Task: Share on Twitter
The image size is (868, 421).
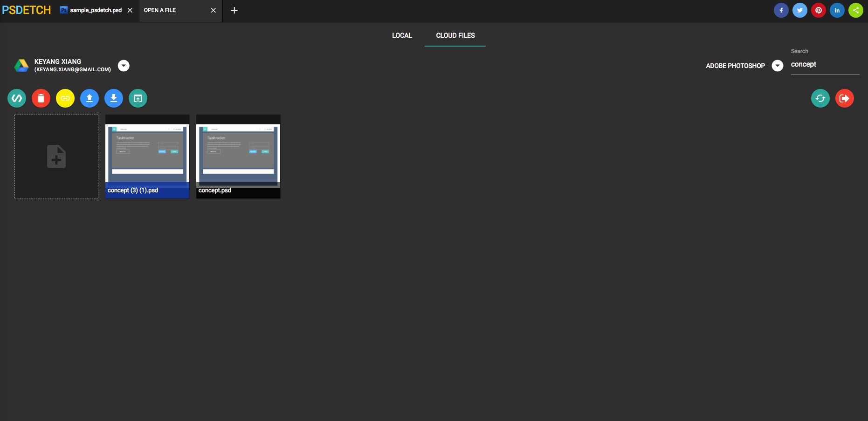Action: tap(799, 10)
